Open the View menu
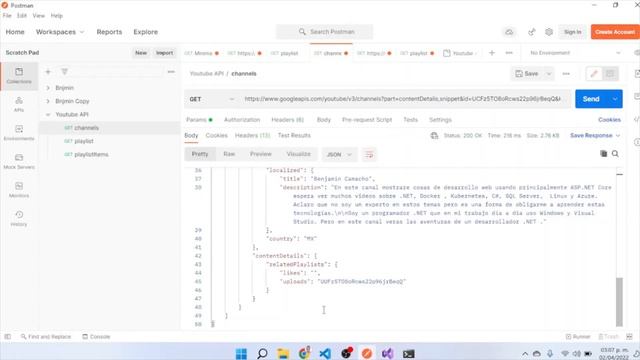 (x=39, y=16)
